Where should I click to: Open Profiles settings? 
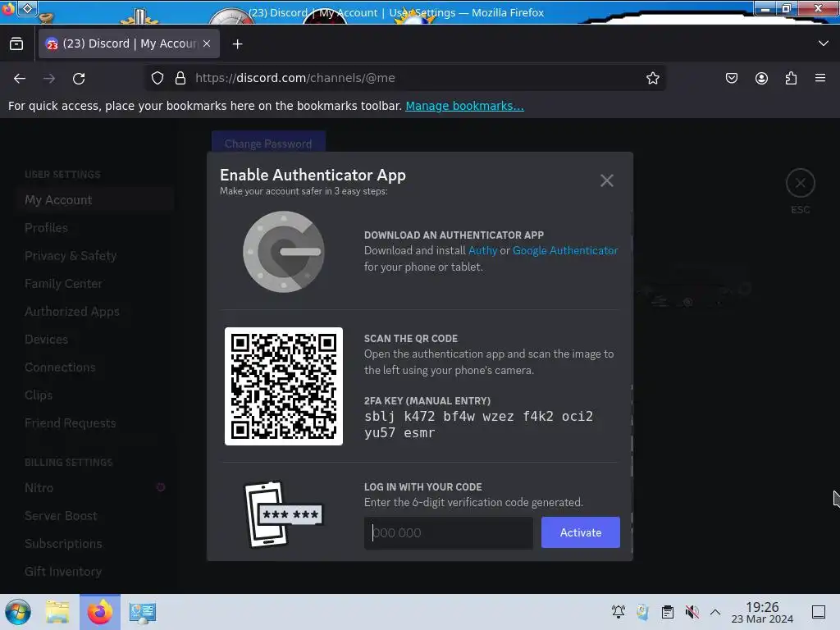tap(94, 228)
